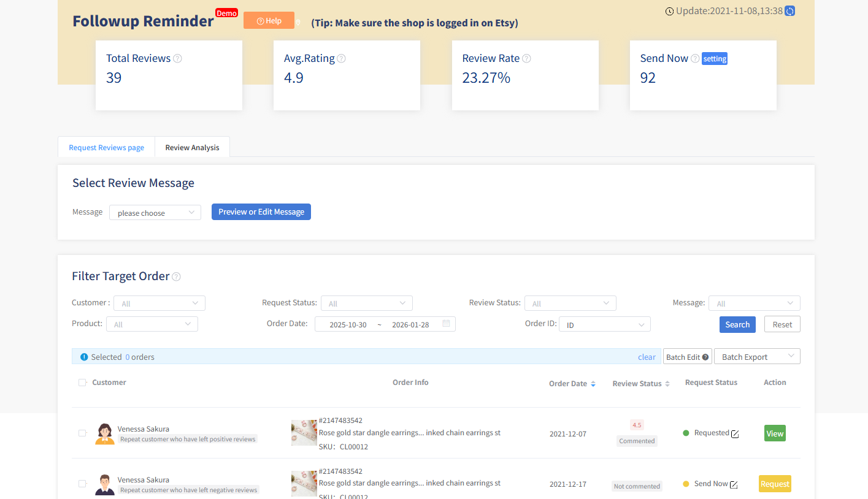Image resolution: width=868 pixels, height=499 pixels.
Task: Click the Preview or Edit Message button
Action: pyautogui.click(x=261, y=211)
